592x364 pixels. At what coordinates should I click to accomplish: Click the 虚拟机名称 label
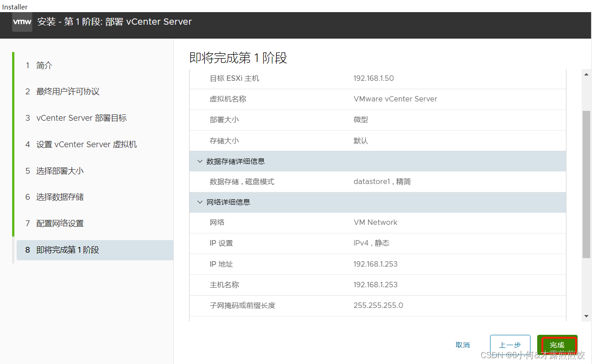point(228,99)
